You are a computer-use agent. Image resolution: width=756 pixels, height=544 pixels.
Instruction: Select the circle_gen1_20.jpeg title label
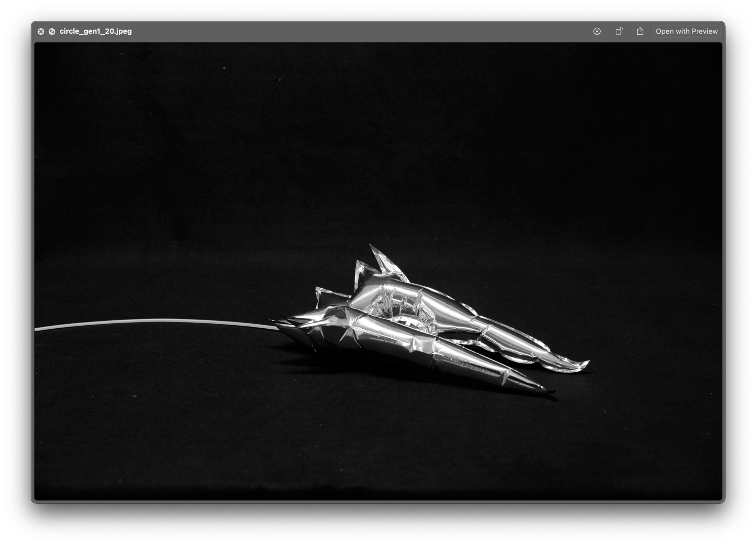tap(95, 31)
